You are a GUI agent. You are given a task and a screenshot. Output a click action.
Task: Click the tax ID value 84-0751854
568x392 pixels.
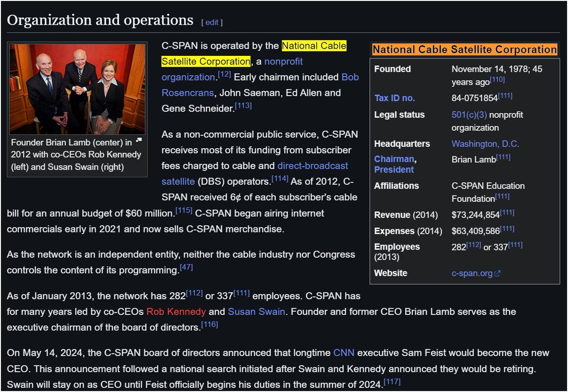point(474,98)
